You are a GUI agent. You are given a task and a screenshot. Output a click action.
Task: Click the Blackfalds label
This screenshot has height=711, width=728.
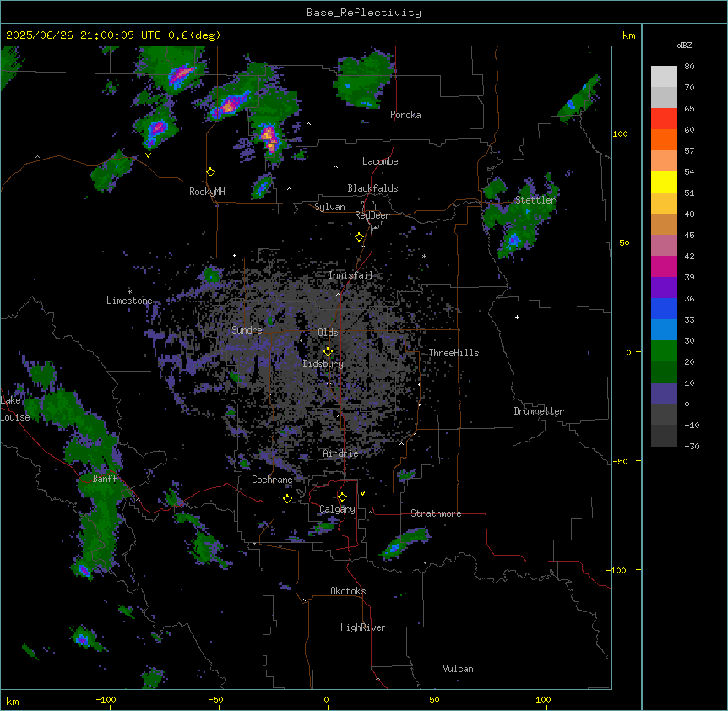pos(372,188)
